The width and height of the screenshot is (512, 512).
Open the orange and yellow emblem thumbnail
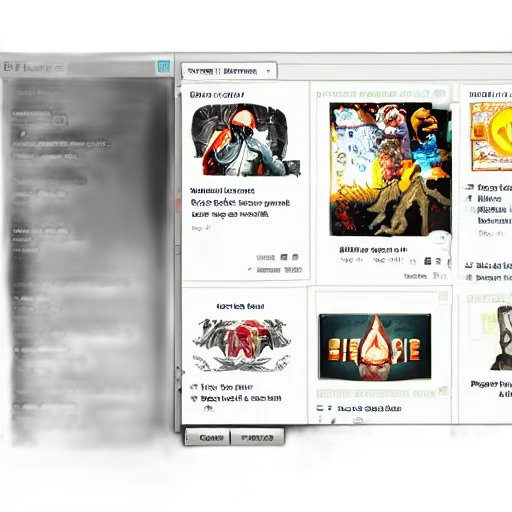(491, 136)
